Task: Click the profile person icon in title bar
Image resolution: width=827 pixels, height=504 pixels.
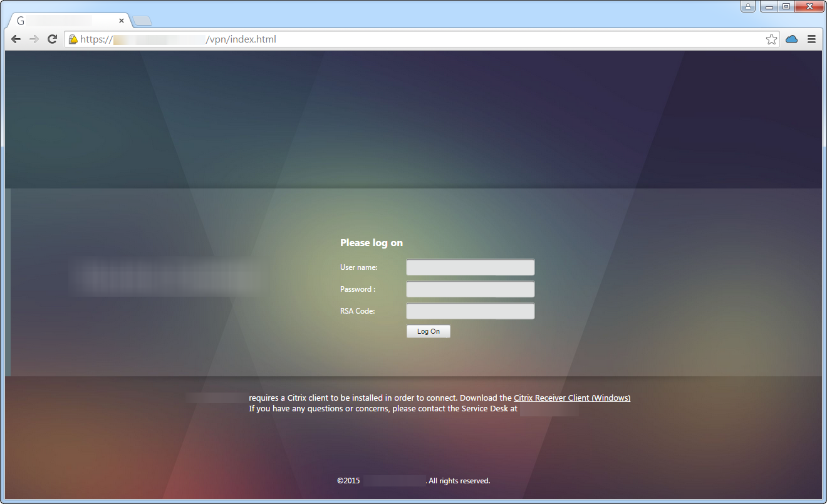Action: click(x=747, y=6)
